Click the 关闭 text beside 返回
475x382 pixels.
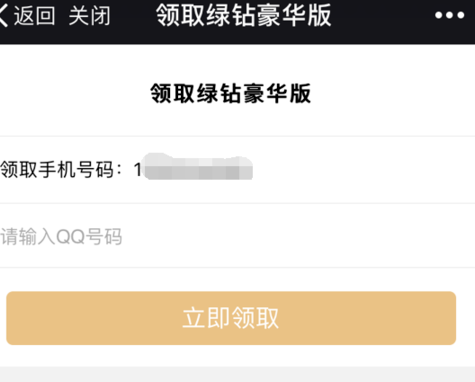[x=89, y=15]
